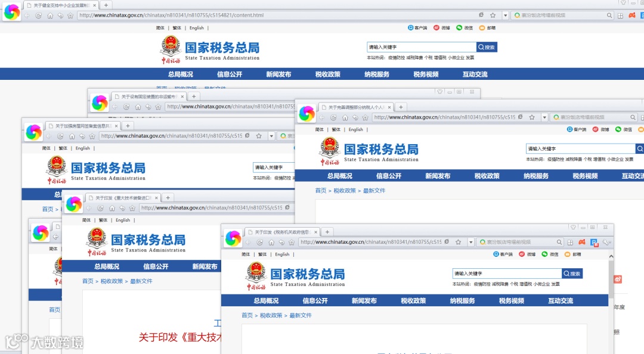Click 最新文件 breadcrumb in 税务机关政府信息 front window
This screenshot has height=354, width=644.
(x=301, y=315)
